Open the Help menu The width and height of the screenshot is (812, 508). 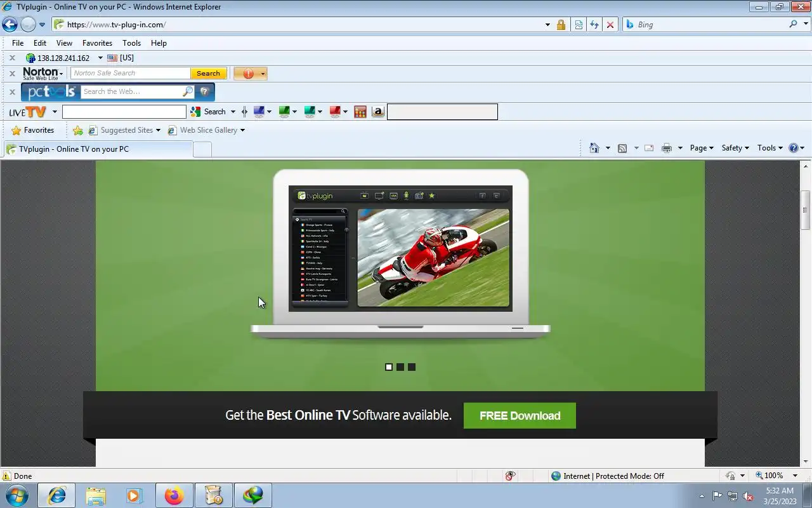point(159,43)
